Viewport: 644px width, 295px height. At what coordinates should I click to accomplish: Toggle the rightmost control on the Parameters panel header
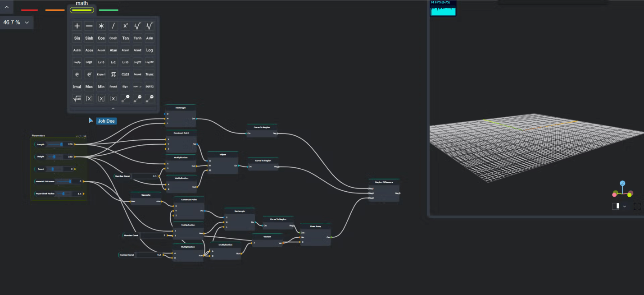pyautogui.click(x=85, y=136)
